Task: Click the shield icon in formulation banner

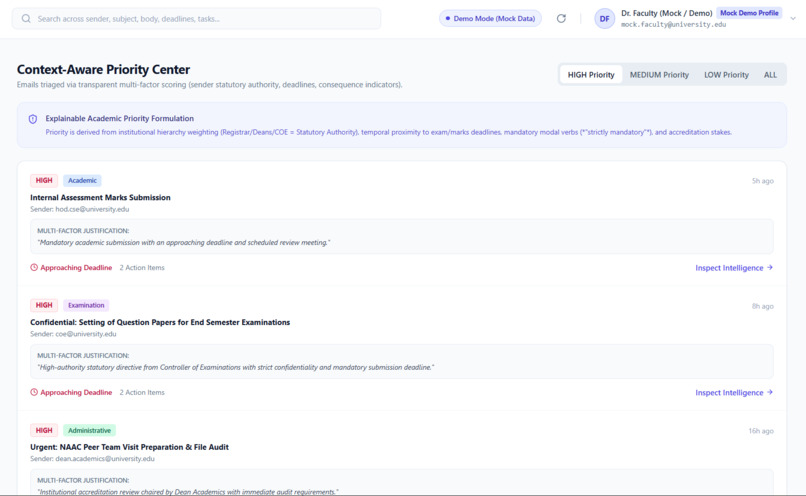Action: [x=33, y=119]
